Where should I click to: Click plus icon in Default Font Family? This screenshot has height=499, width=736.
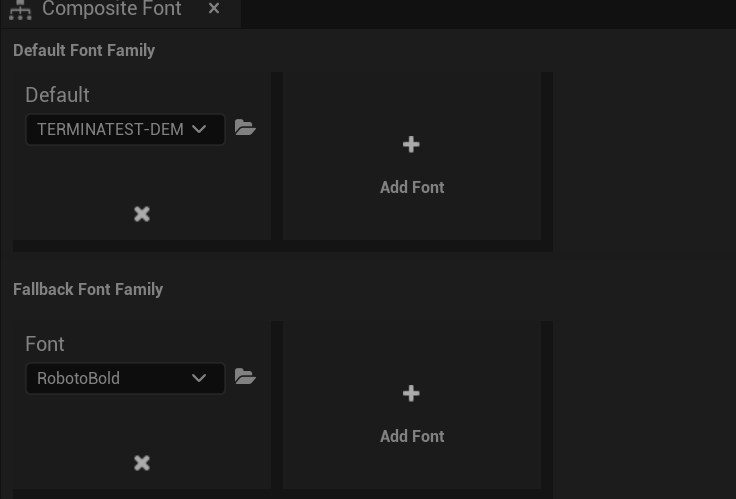point(411,145)
